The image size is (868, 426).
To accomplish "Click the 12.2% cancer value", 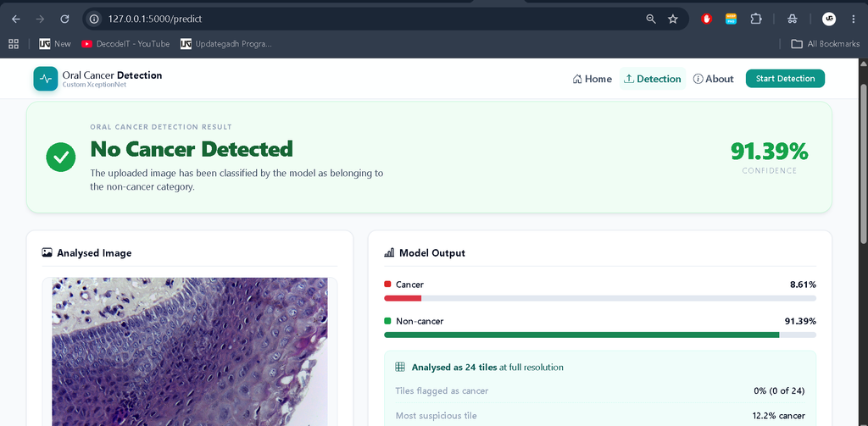I will (x=778, y=416).
